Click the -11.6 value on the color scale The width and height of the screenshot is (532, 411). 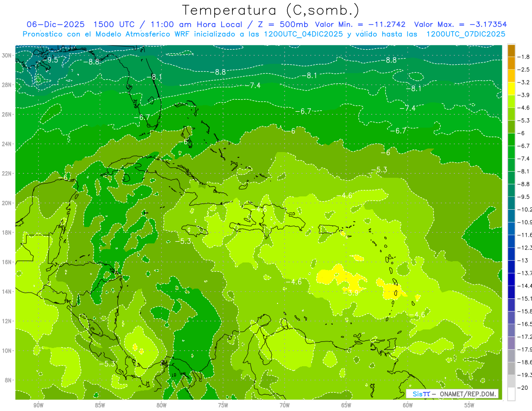click(x=525, y=235)
